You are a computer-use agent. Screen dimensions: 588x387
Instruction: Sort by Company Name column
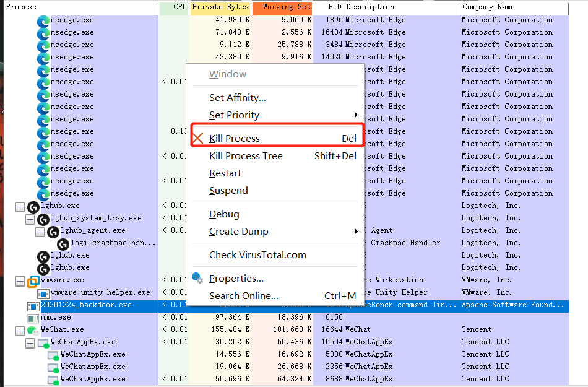click(x=514, y=7)
